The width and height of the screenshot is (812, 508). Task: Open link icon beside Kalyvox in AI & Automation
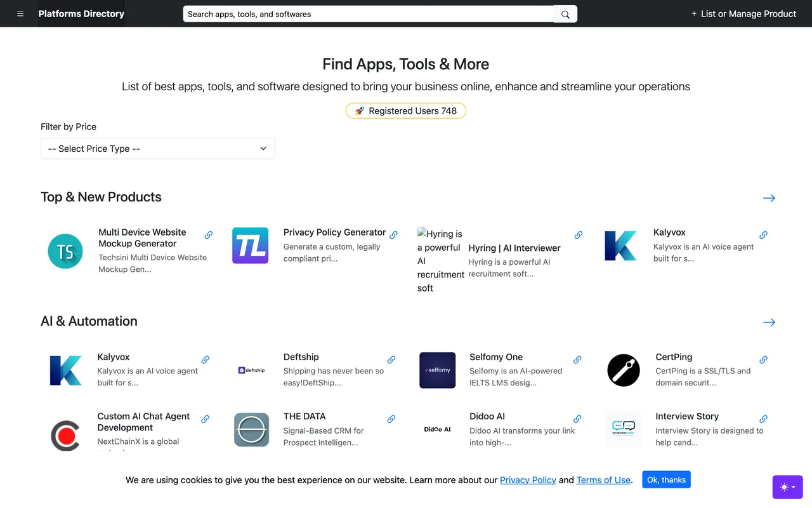(x=205, y=359)
